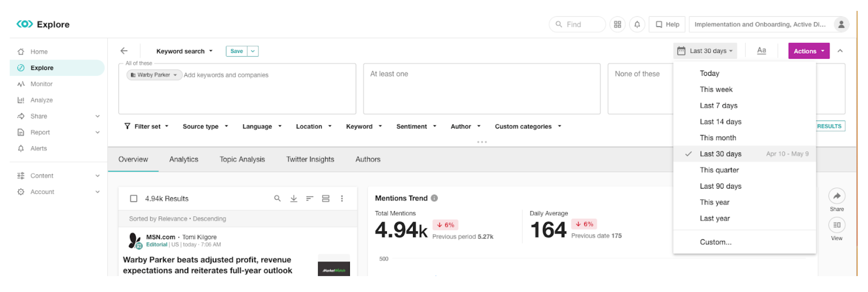This screenshot has width=868, height=292.
Task: Click the Explore logo icon
Action: tap(24, 24)
